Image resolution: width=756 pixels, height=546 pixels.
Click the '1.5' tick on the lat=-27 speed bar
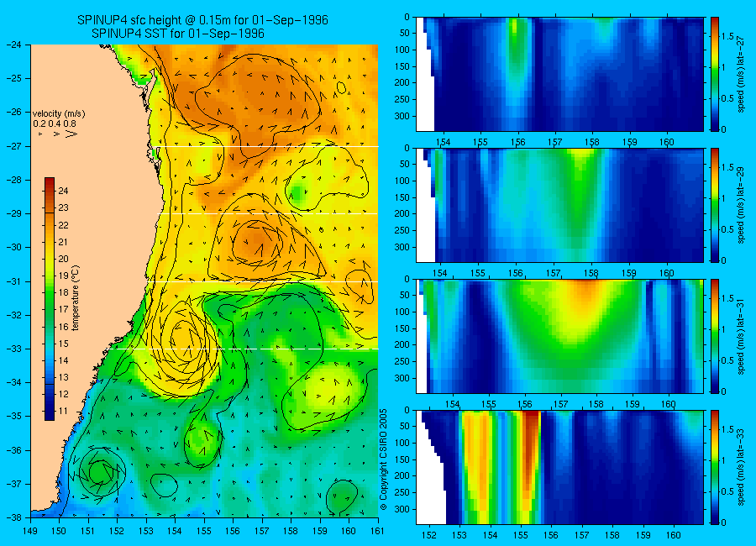[728, 36]
